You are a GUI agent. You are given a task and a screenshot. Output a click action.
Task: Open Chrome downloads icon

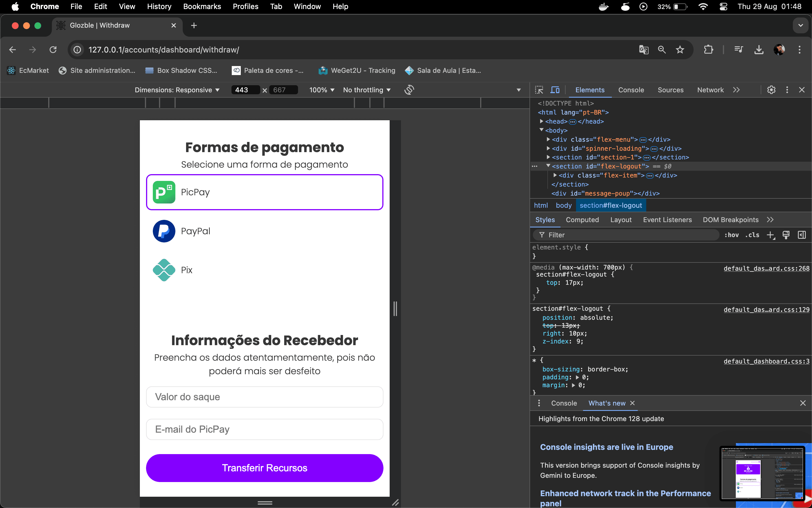[x=759, y=50]
